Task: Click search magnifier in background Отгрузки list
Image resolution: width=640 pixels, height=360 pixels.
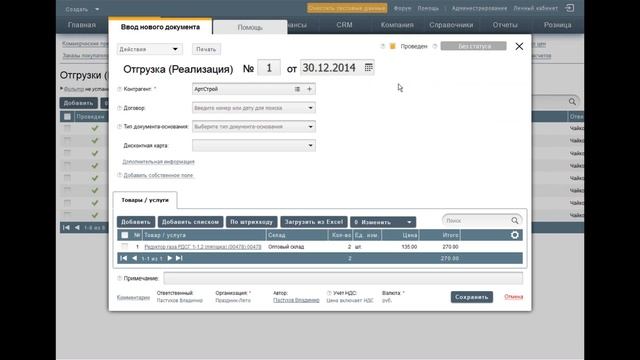Action: pos(572,102)
